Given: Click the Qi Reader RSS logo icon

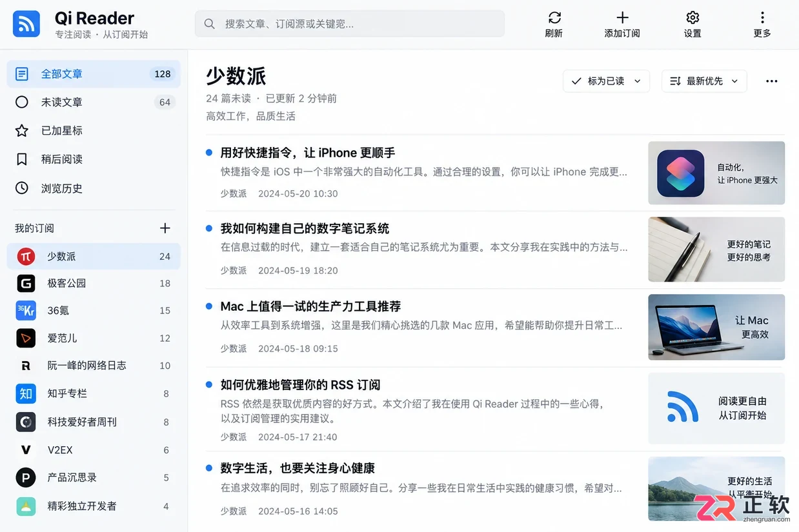Looking at the screenshot, I should [26, 24].
